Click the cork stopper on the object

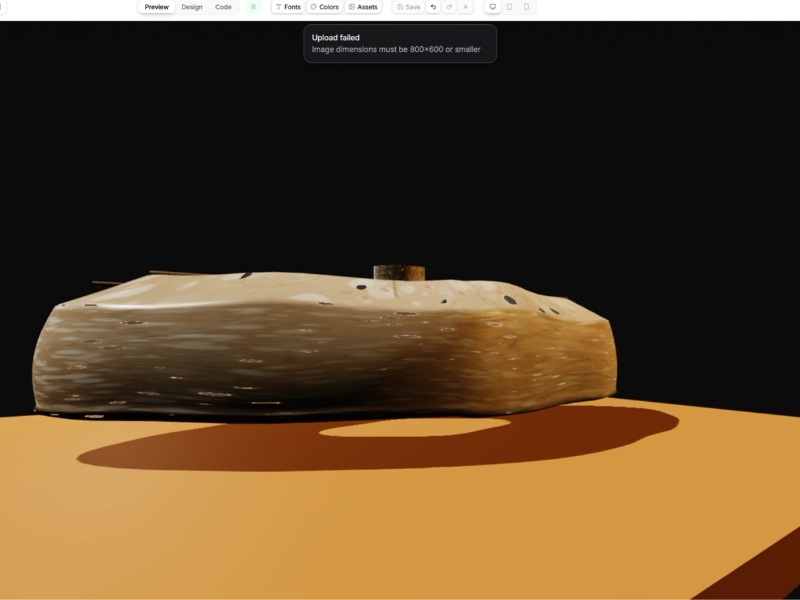click(400, 272)
